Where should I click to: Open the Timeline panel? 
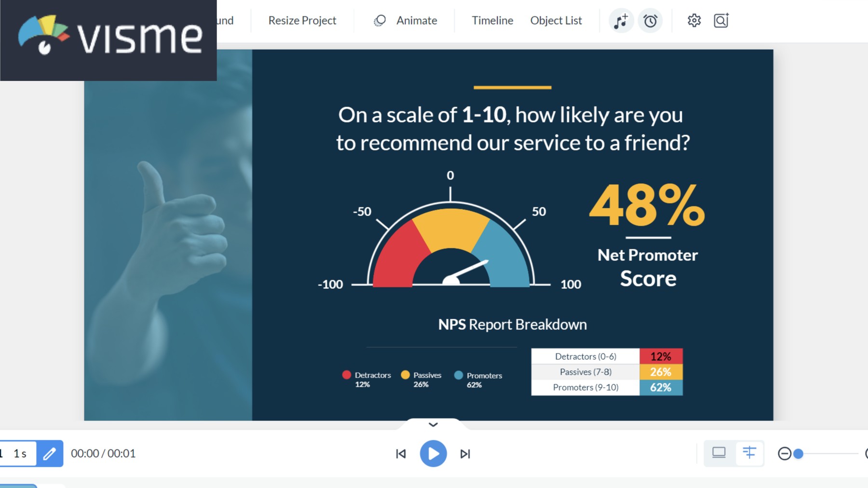pos(492,20)
